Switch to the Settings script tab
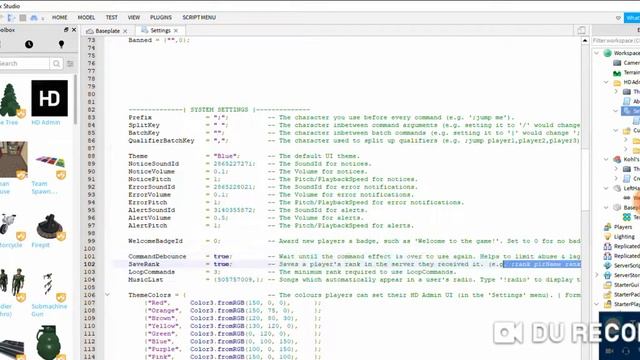 pos(160,31)
